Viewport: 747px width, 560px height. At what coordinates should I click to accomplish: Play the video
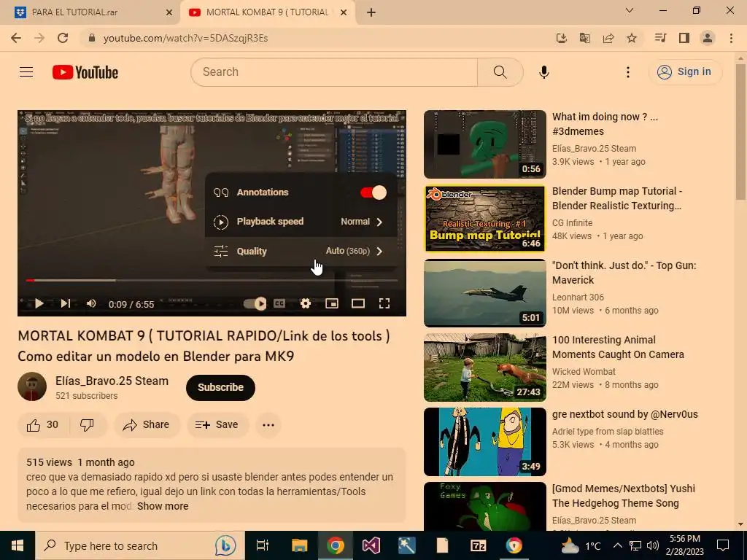39,303
